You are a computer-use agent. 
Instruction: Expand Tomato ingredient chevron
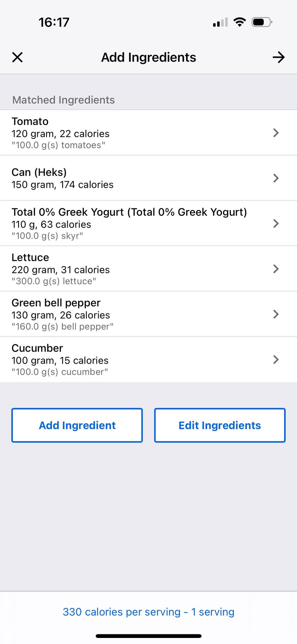276,133
